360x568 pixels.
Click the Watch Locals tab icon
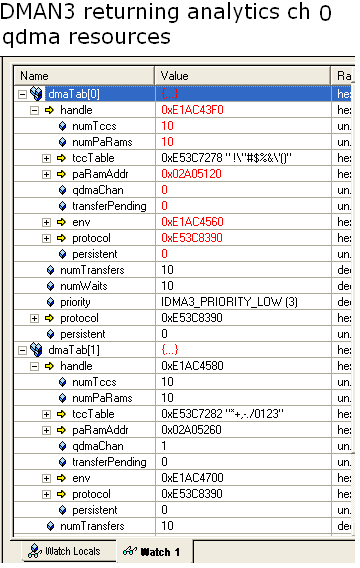(35, 551)
